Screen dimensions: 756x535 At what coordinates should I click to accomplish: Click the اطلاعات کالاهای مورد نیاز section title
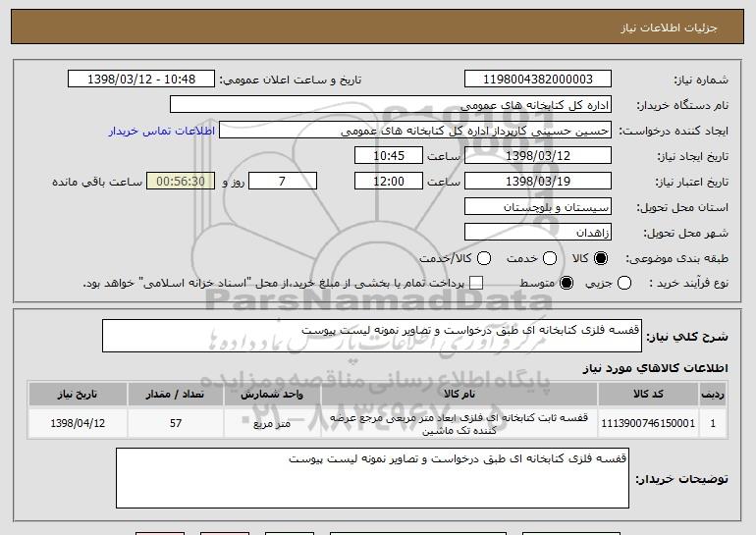click(655, 369)
